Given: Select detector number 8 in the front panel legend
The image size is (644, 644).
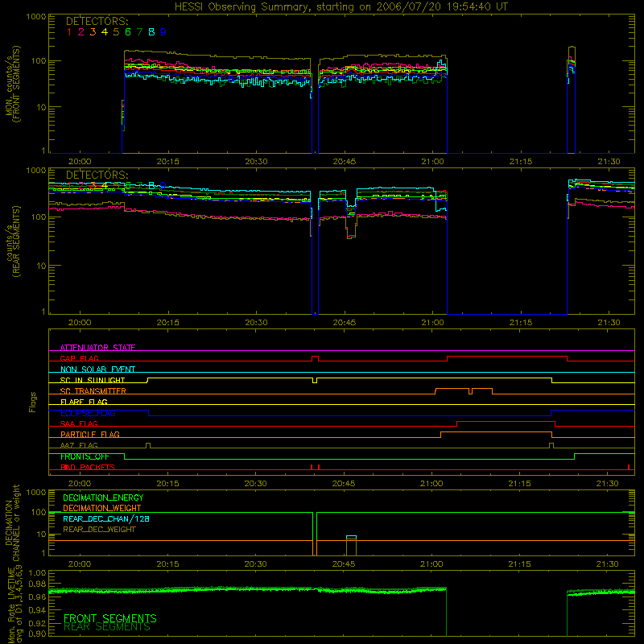Looking at the screenshot, I should pos(151,32).
